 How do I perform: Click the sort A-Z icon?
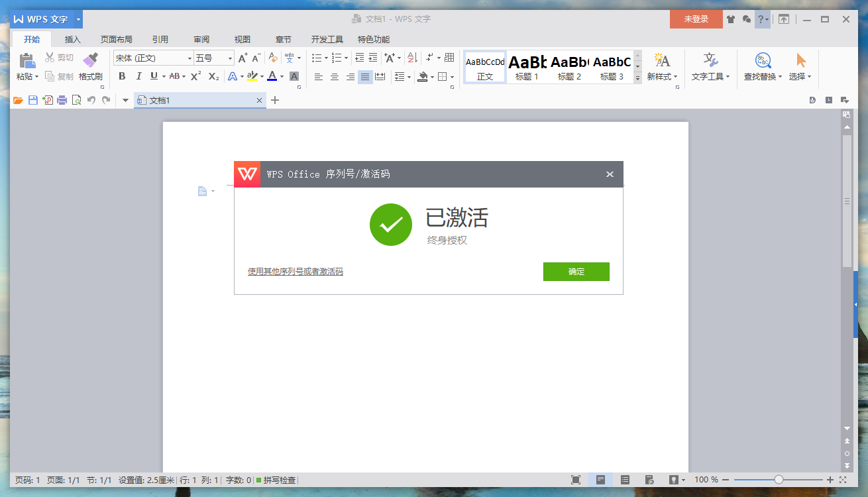(x=411, y=58)
